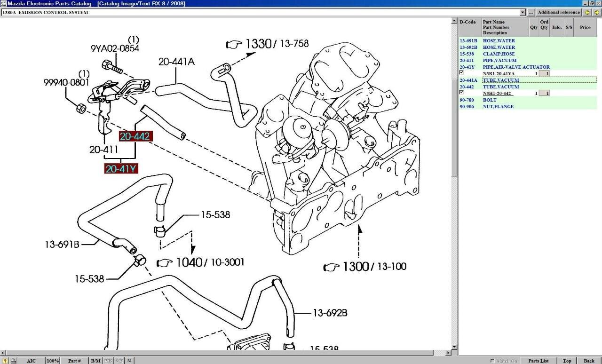Click the Additional reference button
The height and width of the screenshot is (364, 602).
coord(559,12)
